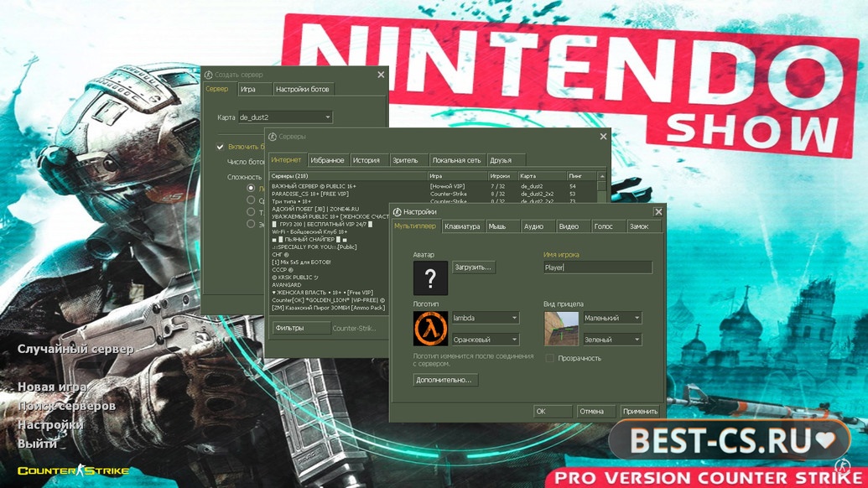Select server '[ZM] Казахский Пирог ЗОМБИ [Ammo Pack]'
This screenshot has width=868, height=488.
330,308
